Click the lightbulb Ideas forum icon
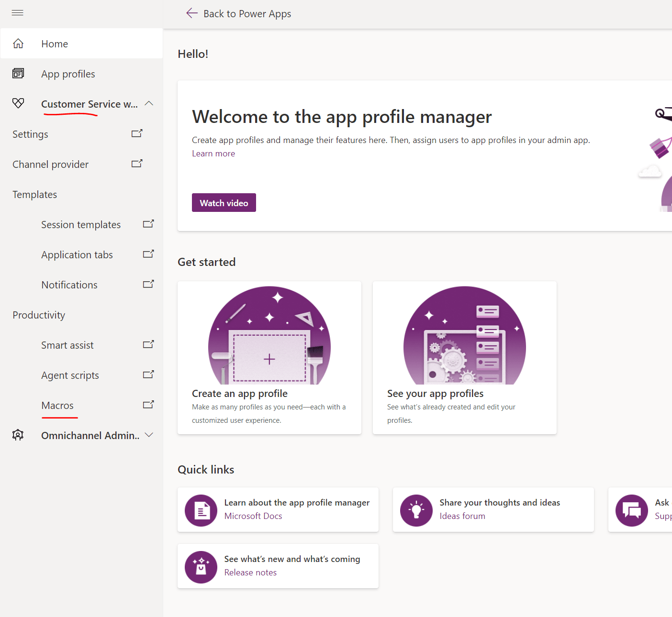Viewport: 672px width, 617px height. (x=416, y=510)
